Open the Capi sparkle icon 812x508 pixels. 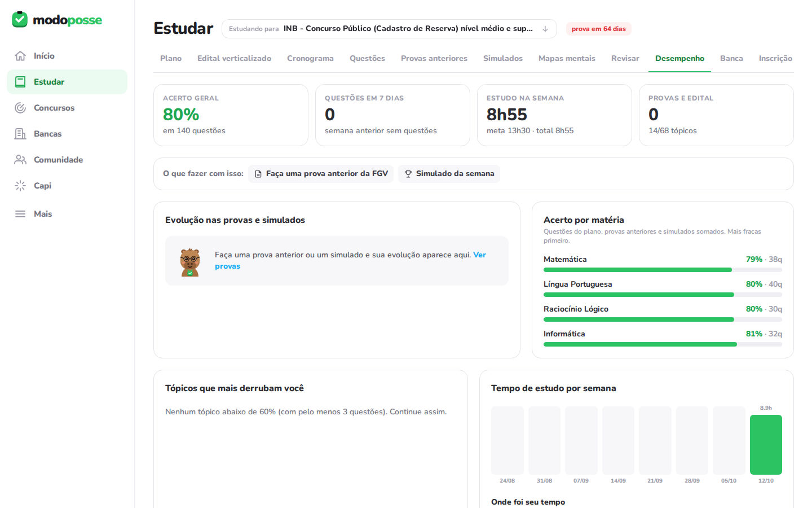(x=20, y=186)
